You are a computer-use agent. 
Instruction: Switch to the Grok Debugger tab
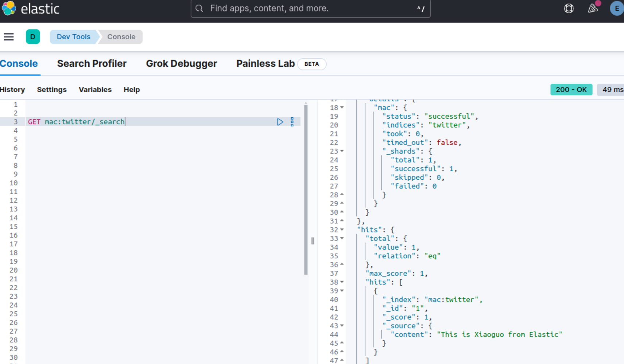181,64
